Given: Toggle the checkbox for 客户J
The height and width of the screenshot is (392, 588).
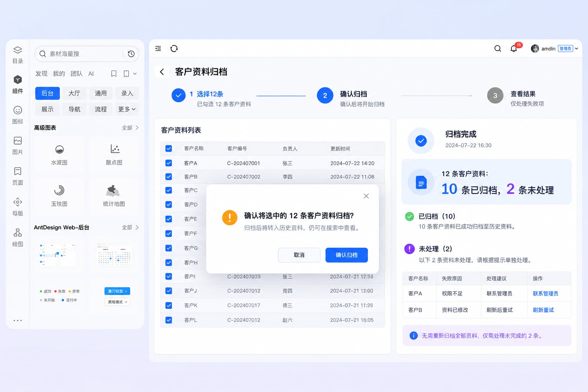Looking at the screenshot, I should [x=168, y=291].
